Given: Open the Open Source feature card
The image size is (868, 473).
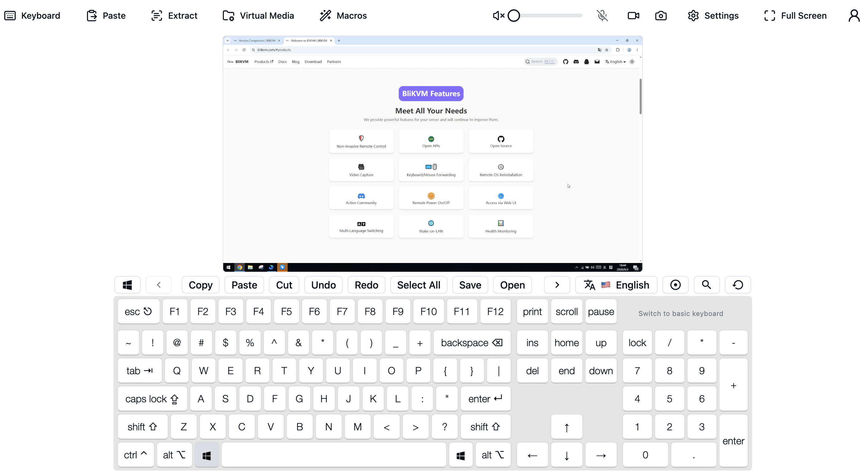Looking at the screenshot, I should [x=501, y=141].
